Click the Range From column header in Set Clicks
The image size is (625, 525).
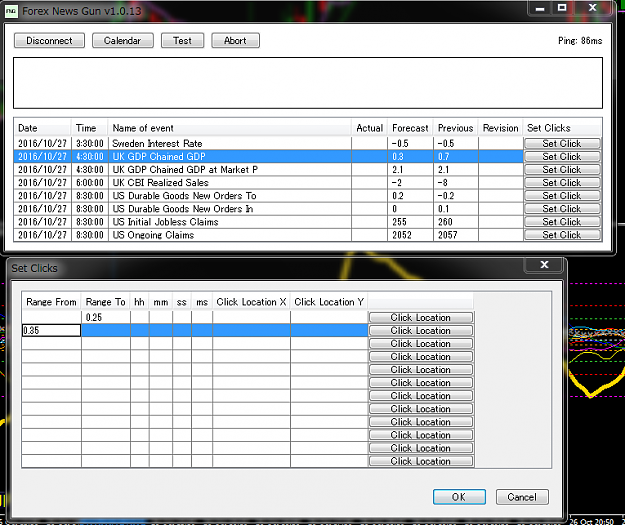pos(51,302)
